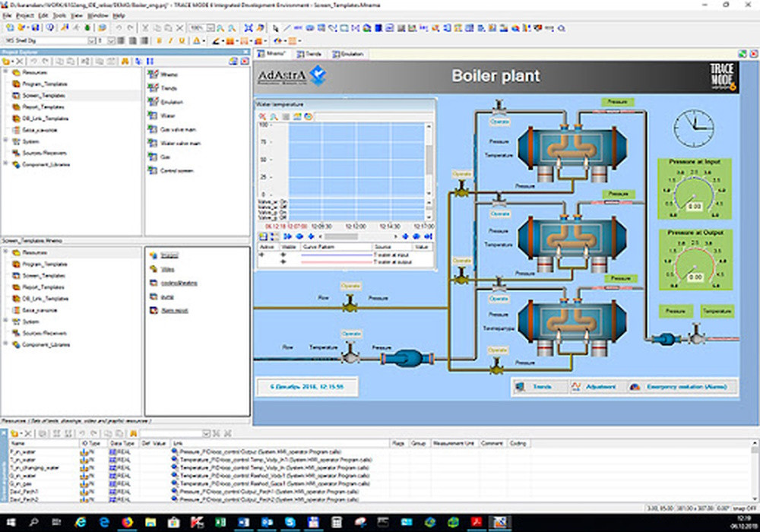Collapse the Resources node in Project Explorer
Viewport: 760px width, 532px height.
[5, 72]
